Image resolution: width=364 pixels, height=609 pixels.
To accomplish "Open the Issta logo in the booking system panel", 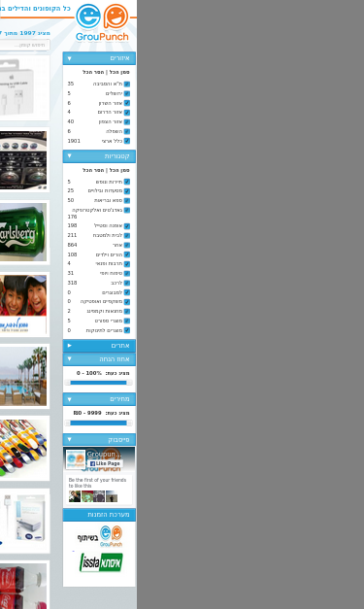I will 101,562.
